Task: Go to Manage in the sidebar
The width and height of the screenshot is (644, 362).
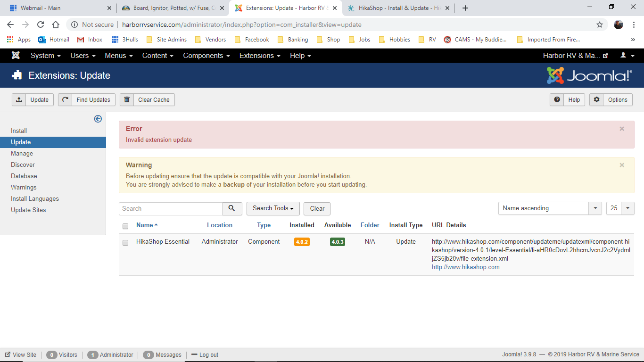Action: (x=22, y=153)
